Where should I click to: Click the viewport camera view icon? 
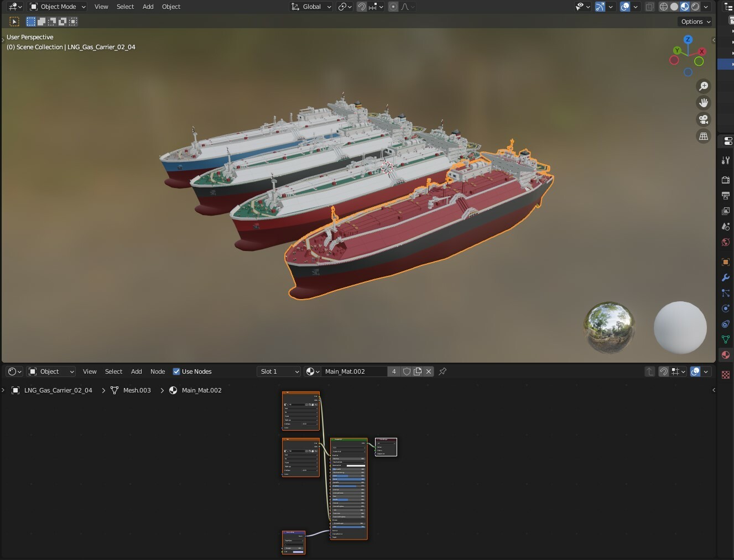click(x=703, y=119)
